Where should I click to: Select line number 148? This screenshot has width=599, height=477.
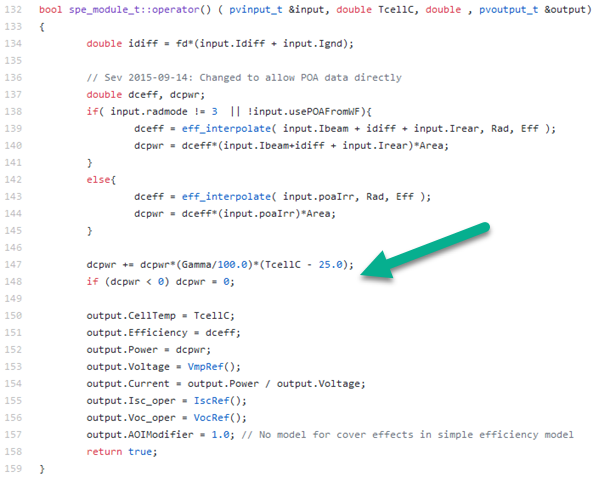coord(13,281)
